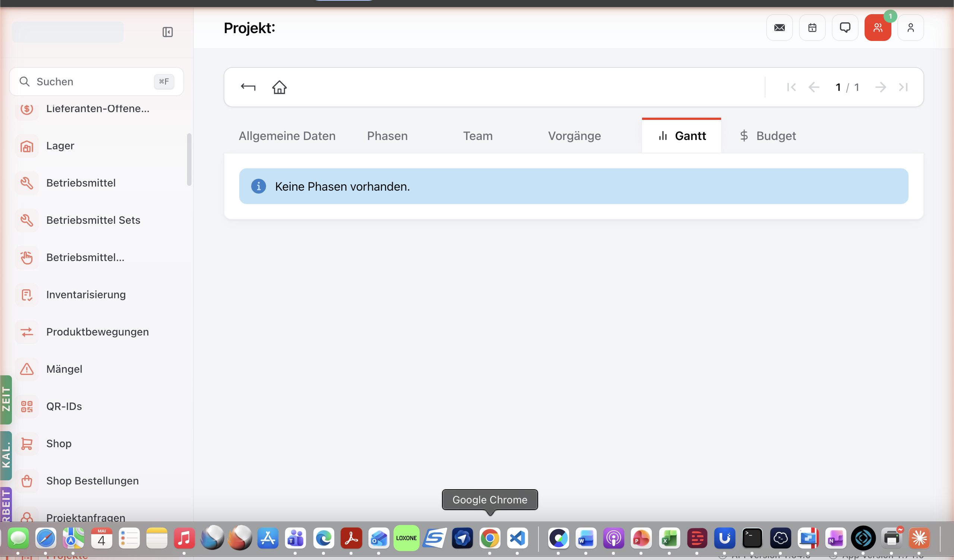Open the mail envelope icon in header
The width and height of the screenshot is (954, 560).
[780, 28]
